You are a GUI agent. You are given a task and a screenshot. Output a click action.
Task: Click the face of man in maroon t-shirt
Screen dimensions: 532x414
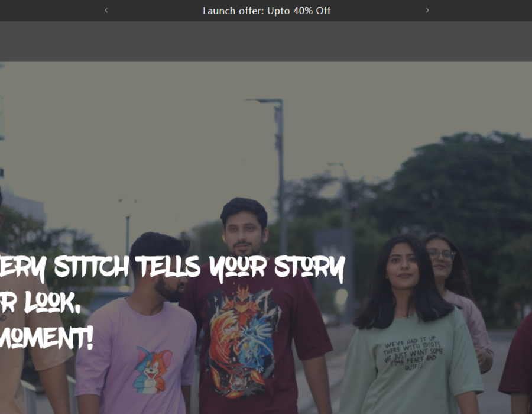click(x=244, y=231)
